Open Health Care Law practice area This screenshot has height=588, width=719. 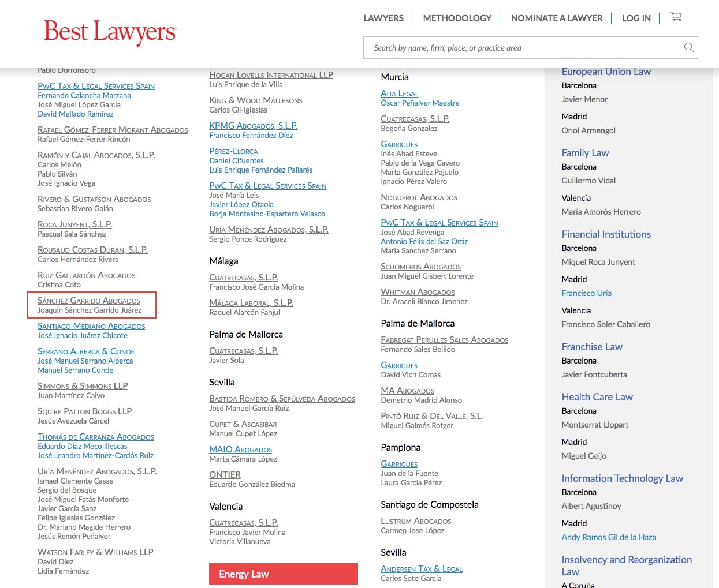[x=597, y=397]
